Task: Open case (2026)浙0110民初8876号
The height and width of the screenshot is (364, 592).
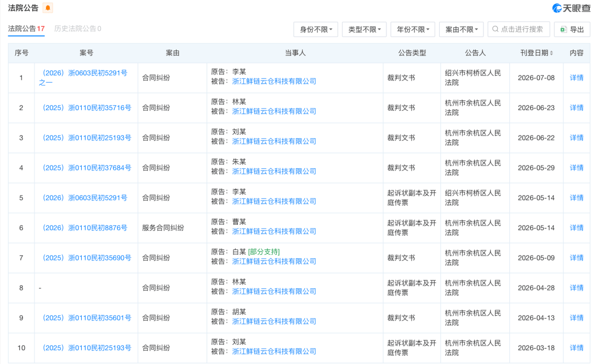Action: tap(84, 228)
